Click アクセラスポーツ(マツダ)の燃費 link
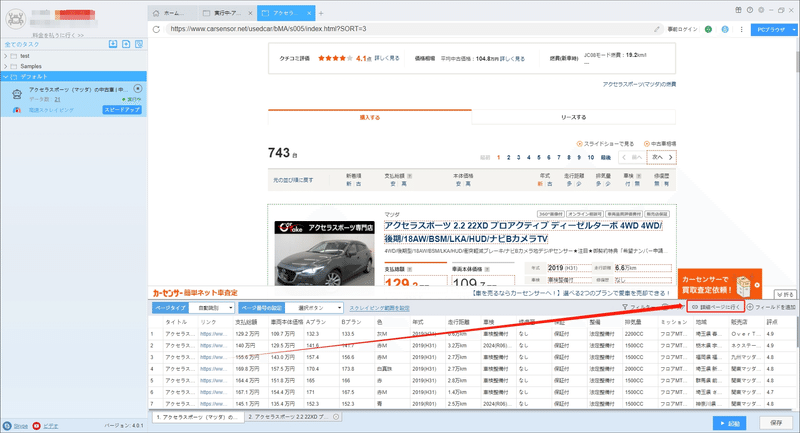This screenshot has height=433, width=800. coord(639,84)
